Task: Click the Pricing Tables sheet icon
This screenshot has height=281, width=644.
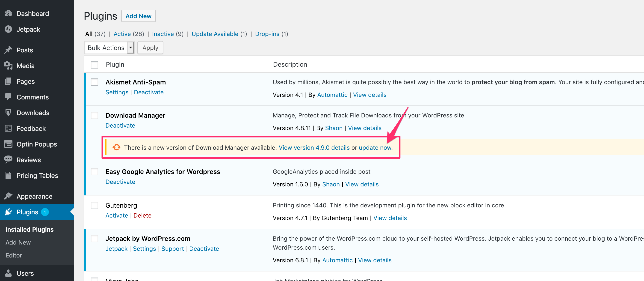Action: click(x=8, y=175)
